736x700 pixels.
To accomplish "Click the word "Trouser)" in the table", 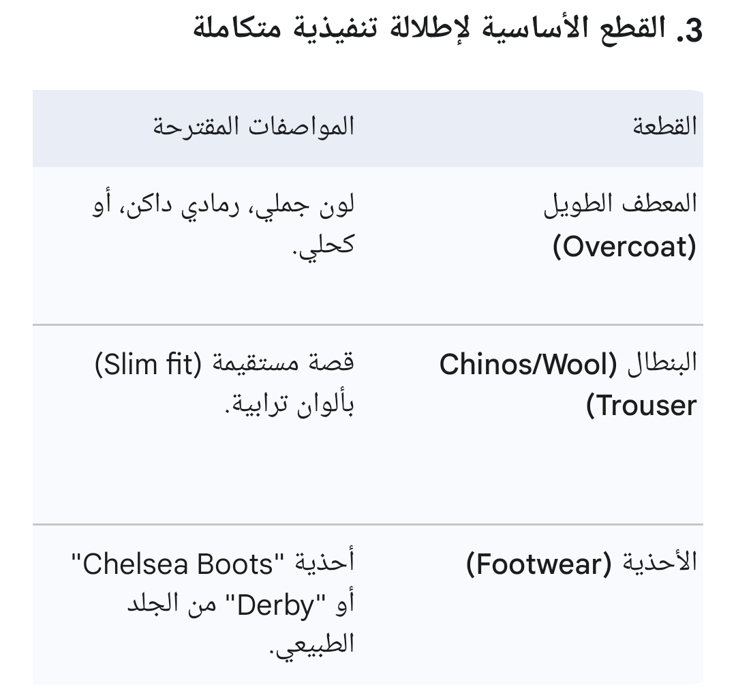I will pyautogui.click(x=641, y=406).
